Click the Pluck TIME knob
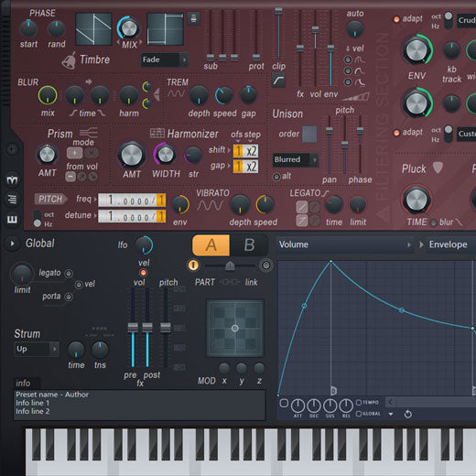 click(416, 200)
